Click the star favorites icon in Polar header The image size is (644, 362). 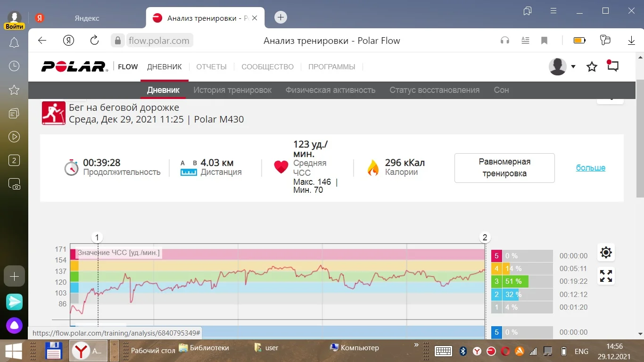(592, 67)
